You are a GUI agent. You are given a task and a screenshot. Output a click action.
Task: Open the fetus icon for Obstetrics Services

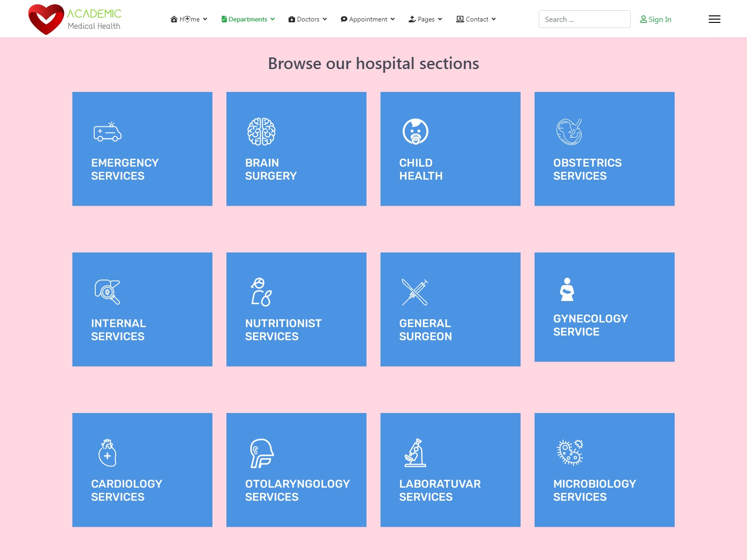coord(569,132)
